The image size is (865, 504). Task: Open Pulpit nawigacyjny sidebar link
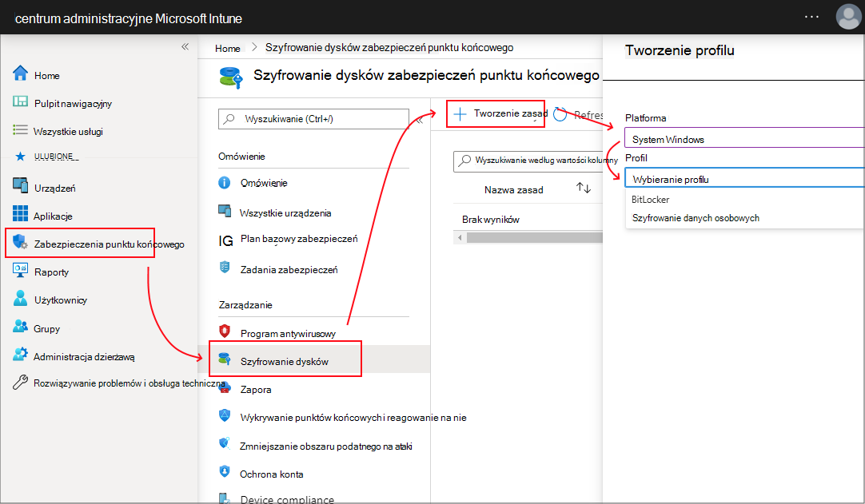pos(73,104)
